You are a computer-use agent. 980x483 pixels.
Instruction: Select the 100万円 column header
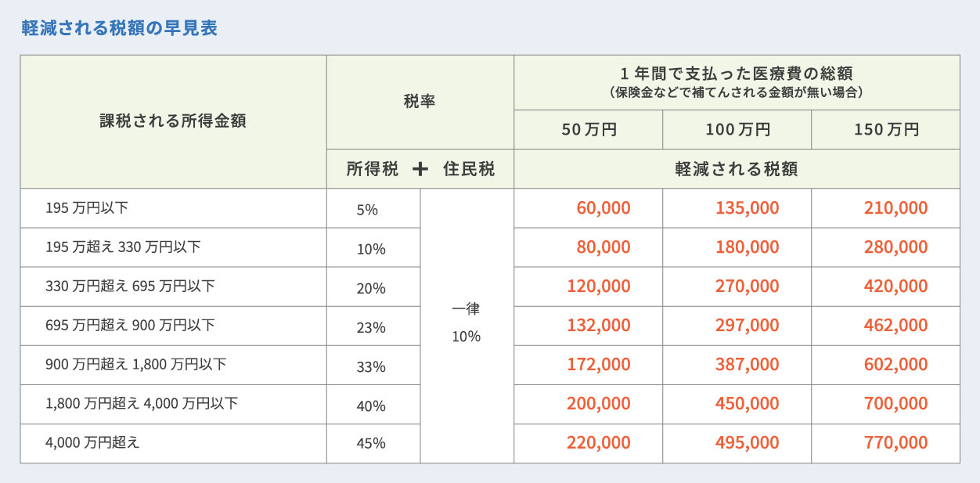(x=737, y=130)
